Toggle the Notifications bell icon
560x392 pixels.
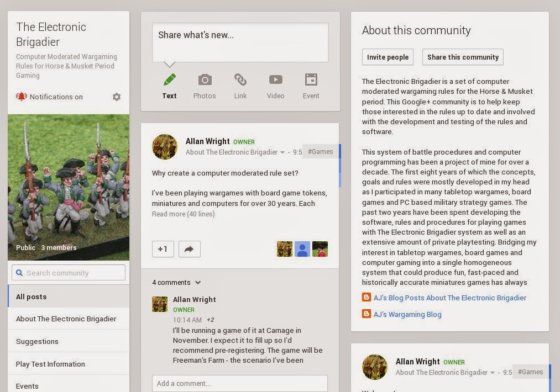[22, 96]
